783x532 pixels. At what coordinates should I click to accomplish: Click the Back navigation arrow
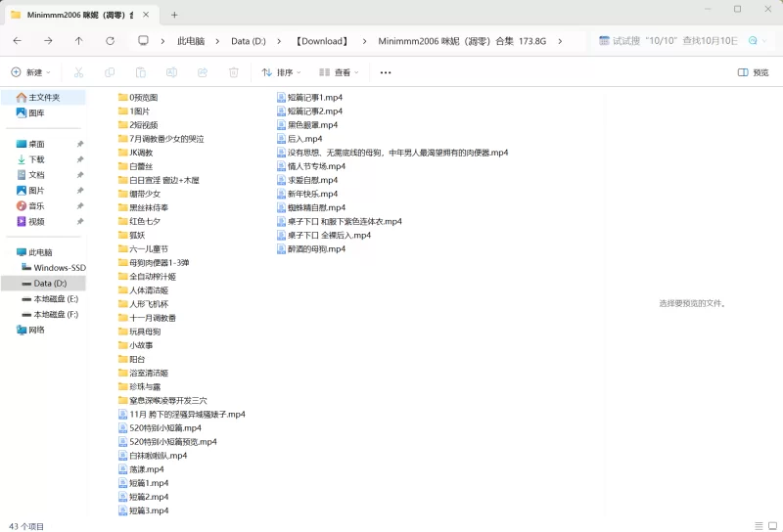[x=17, y=41]
